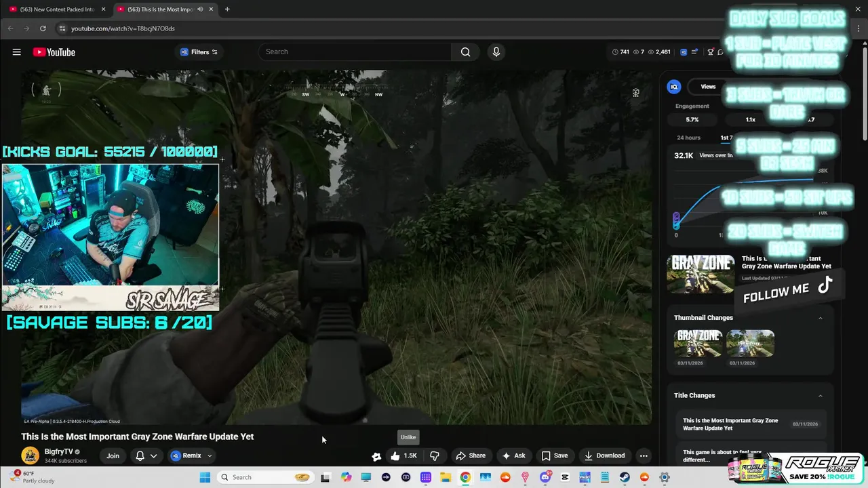
Task: Open the three-dot more actions menu
Action: tap(644, 455)
